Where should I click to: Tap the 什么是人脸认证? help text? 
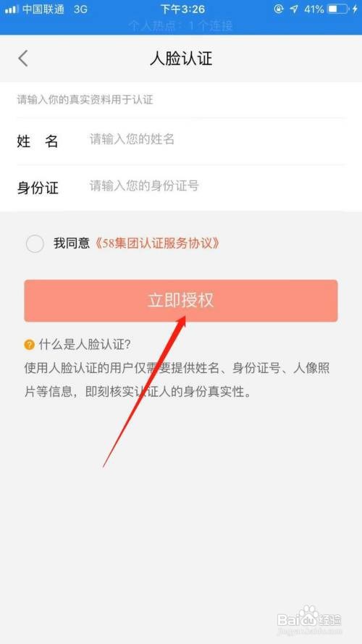tap(85, 345)
